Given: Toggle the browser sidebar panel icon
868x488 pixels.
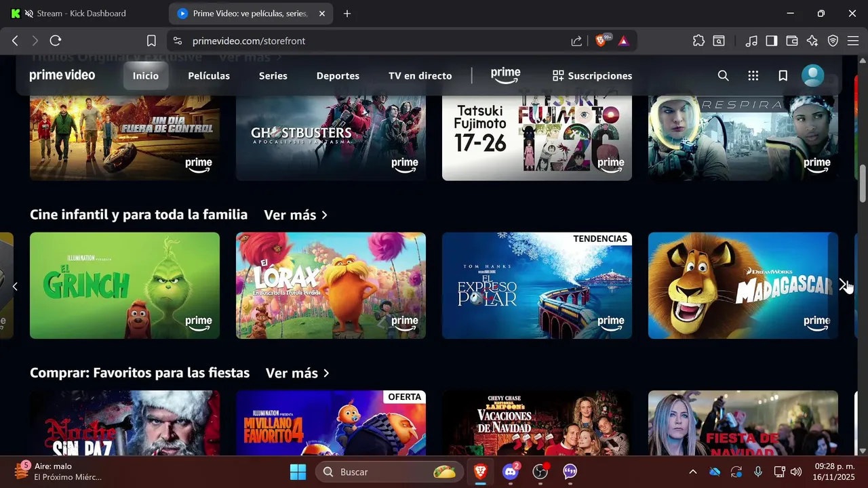Looking at the screenshot, I should click(772, 41).
